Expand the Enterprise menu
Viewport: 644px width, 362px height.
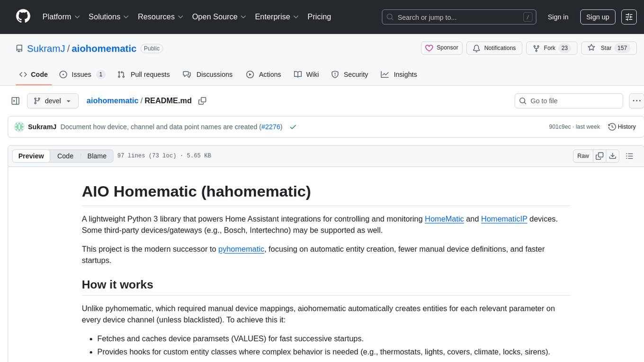pyautogui.click(x=277, y=17)
